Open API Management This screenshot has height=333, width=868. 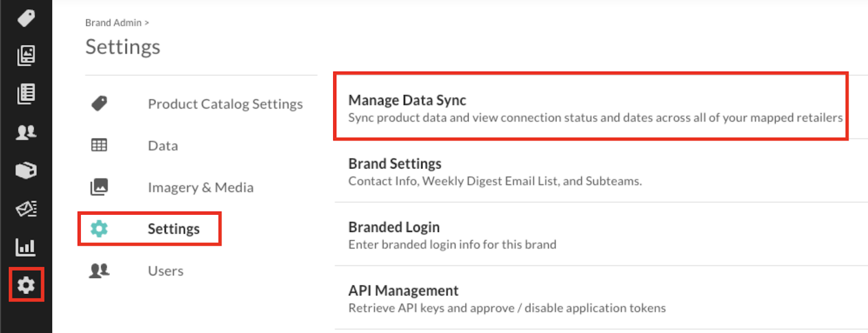pos(403,291)
